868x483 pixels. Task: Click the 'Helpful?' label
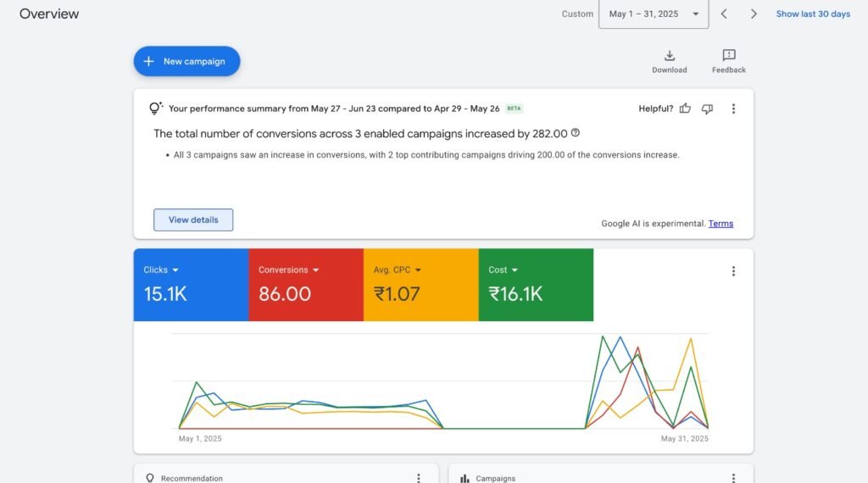tap(656, 108)
